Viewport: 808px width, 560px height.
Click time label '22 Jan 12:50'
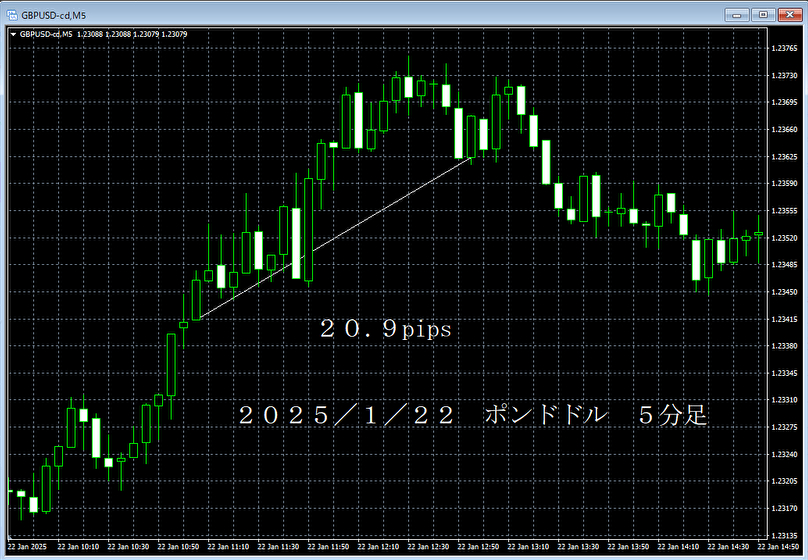478,547
